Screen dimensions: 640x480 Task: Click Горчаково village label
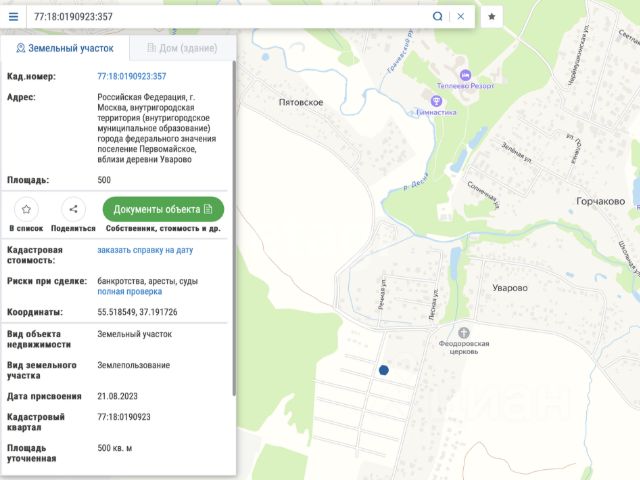(600, 201)
